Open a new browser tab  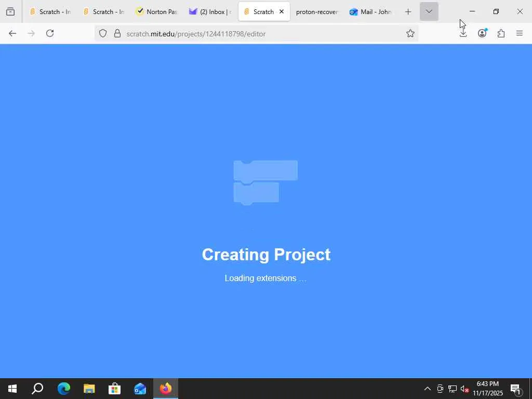pyautogui.click(x=408, y=11)
